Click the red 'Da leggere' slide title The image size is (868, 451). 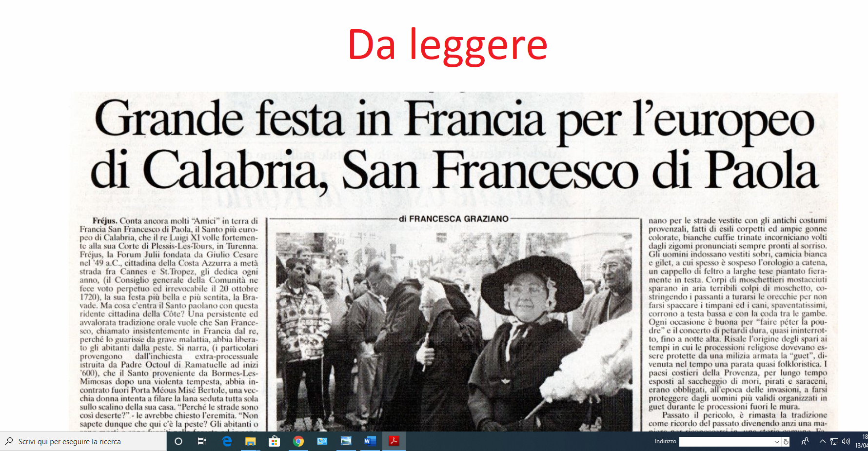(x=447, y=45)
